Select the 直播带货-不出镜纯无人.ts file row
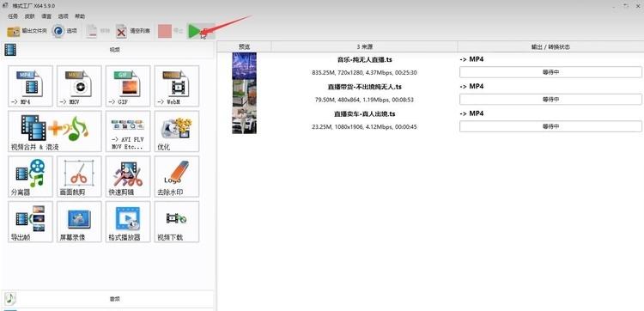This screenshot has width=644, height=311. pyautogui.click(x=430, y=93)
